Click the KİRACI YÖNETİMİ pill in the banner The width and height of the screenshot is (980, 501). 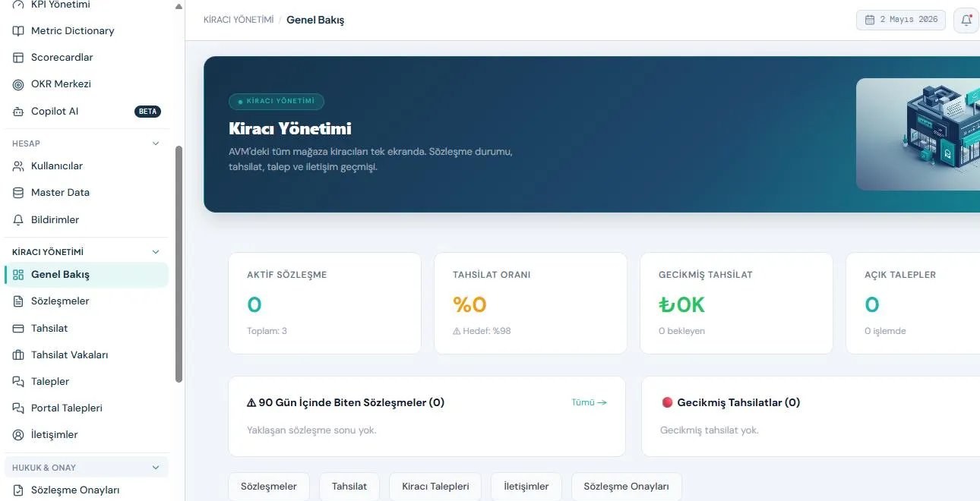tap(277, 101)
